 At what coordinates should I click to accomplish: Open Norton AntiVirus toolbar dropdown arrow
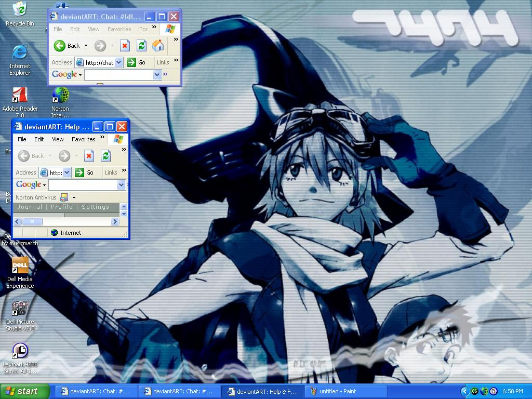tap(74, 197)
